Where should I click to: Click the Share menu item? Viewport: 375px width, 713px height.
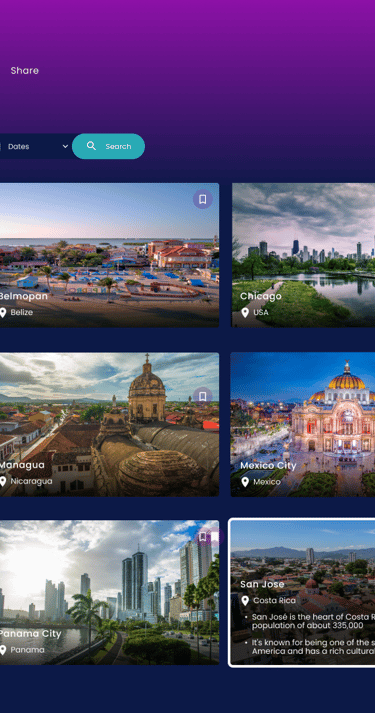click(25, 70)
